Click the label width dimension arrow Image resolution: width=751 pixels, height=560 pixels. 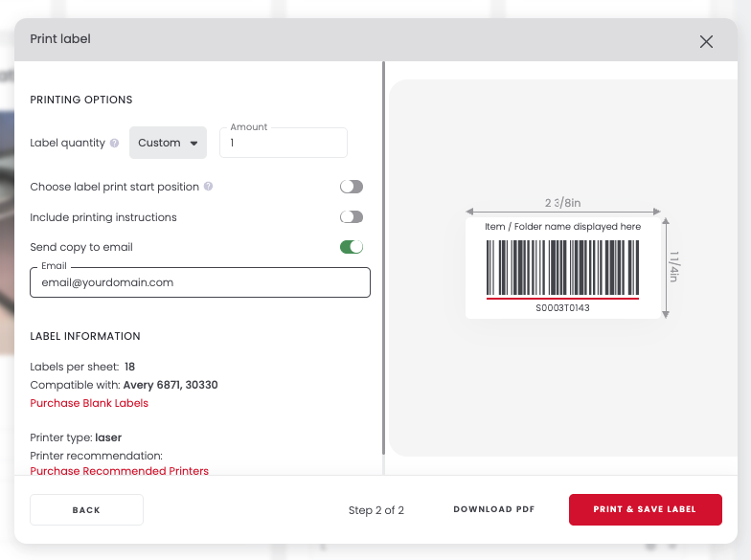click(562, 212)
